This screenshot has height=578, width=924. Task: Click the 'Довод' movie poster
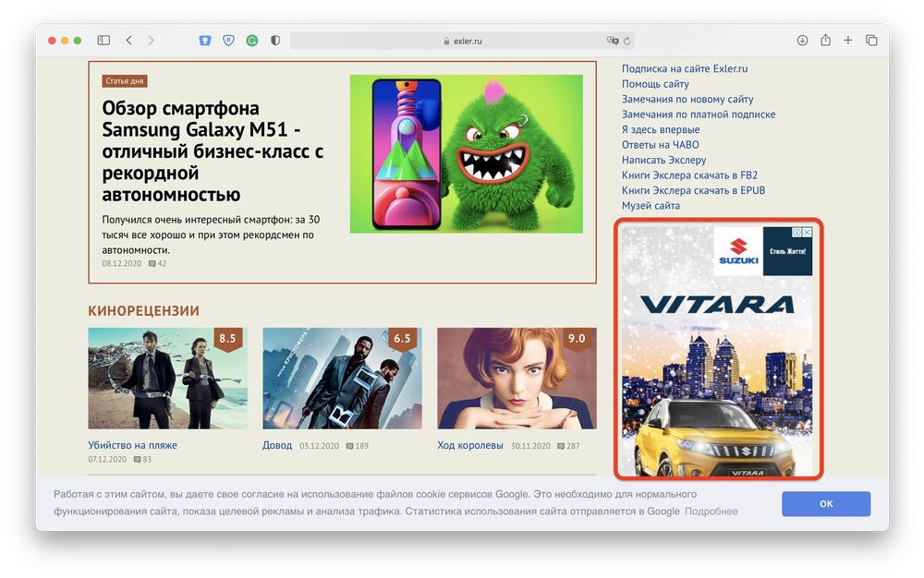342,378
